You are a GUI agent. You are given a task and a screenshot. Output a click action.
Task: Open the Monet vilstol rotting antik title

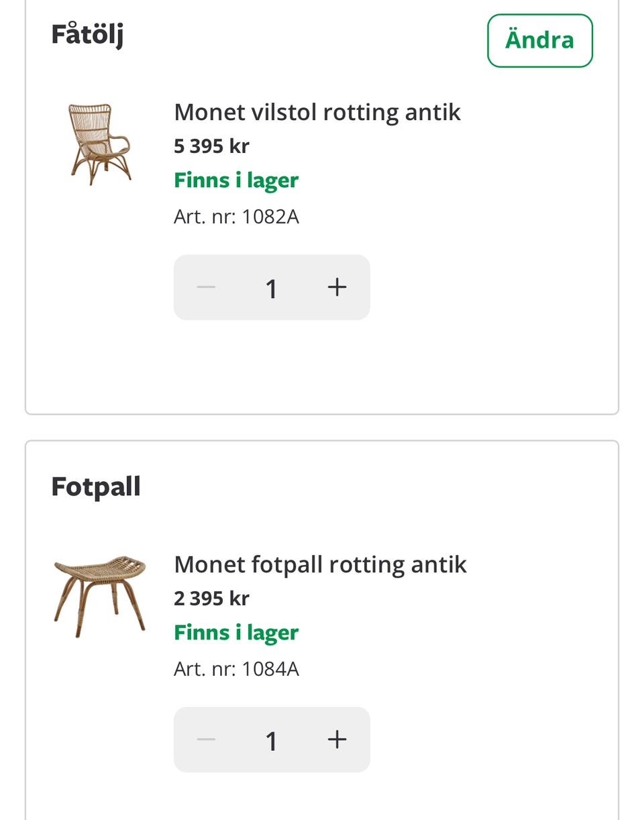click(317, 112)
